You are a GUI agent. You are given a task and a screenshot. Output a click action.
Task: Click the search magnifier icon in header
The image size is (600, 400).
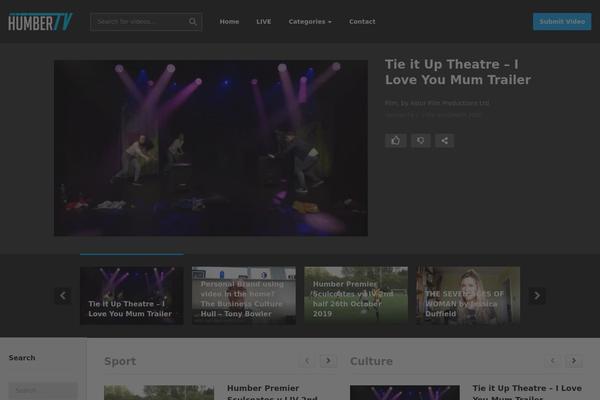point(192,21)
